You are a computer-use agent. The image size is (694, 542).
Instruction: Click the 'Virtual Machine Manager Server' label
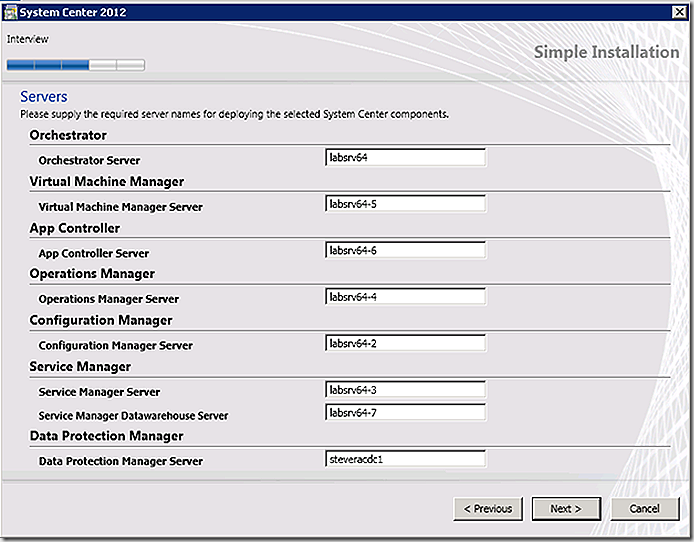tap(120, 207)
